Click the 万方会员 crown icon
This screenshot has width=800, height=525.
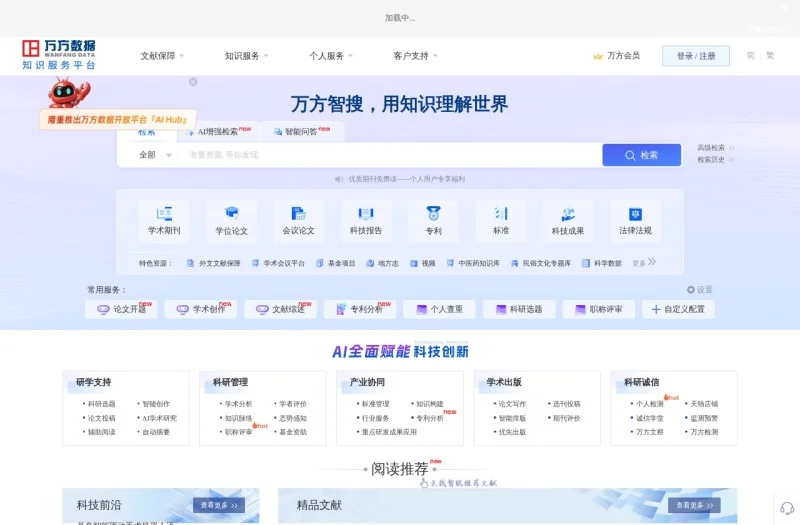click(x=598, y=56)
